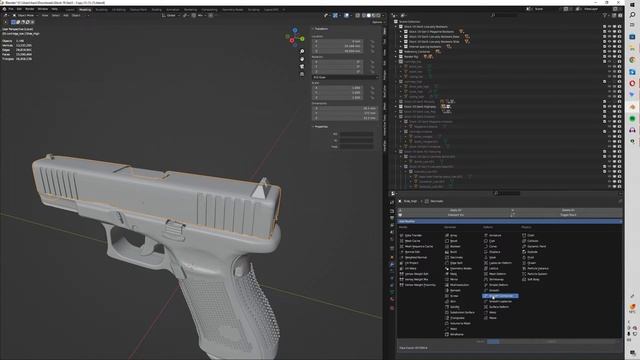This screenshot has width=640, height=360.
Task: Click the transform pivot point icon in the header
Action: point(185,16)
